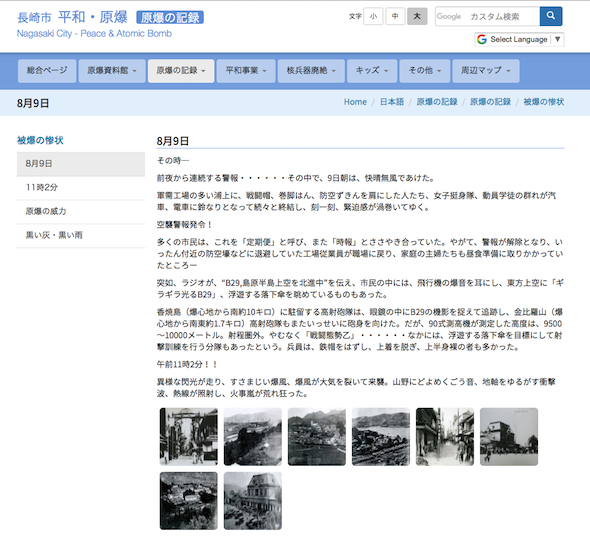Set text size to 大 (large)
The height and width of the screenshot is (548, 590).
[x=417, y=16]
